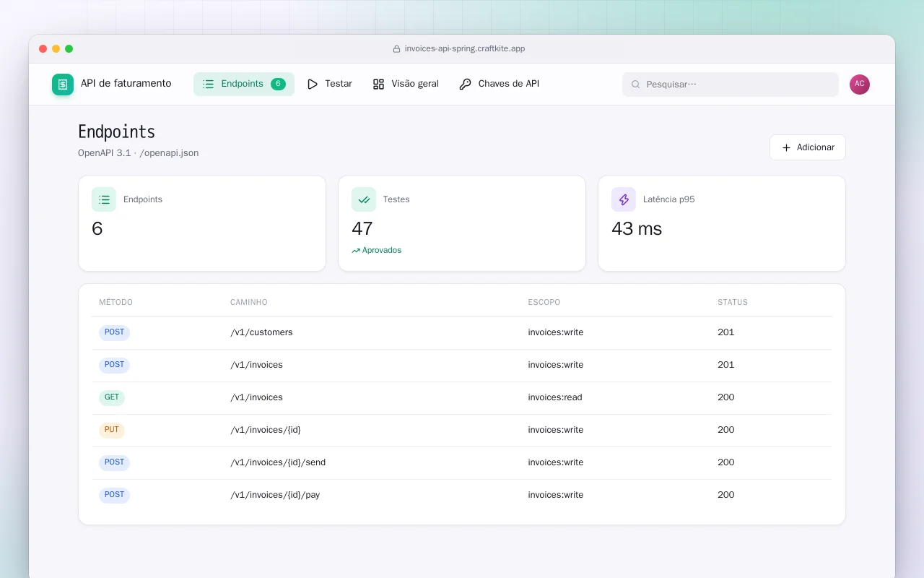Click the POST badge for /v1/customers

(114, 332)
